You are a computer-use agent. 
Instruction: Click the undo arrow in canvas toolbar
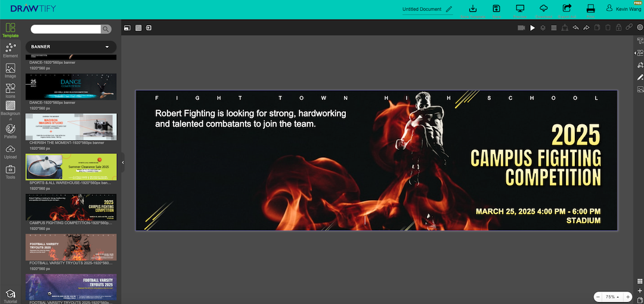pyautogui.click(x=575, y=28)
